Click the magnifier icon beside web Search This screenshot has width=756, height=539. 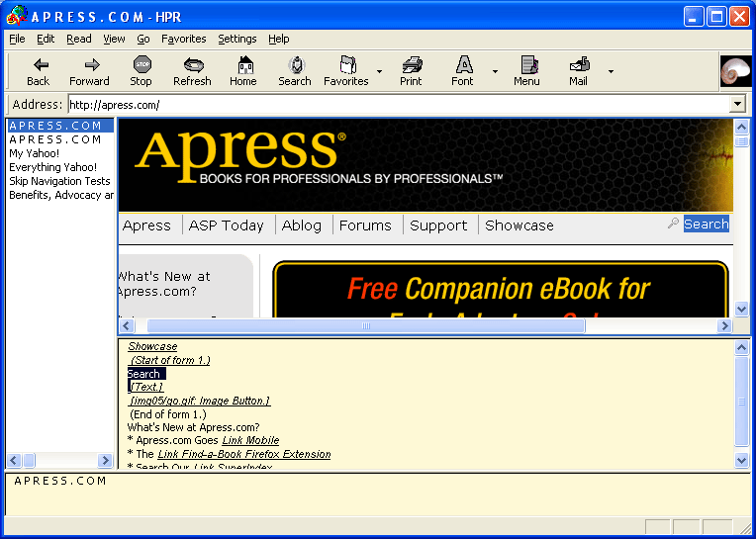(x=673, y=224)
